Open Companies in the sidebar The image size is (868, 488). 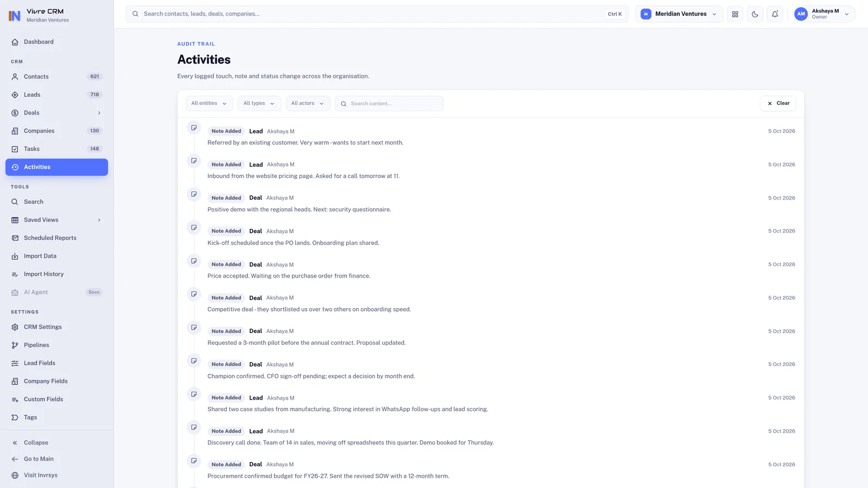[x=56, y=131]
